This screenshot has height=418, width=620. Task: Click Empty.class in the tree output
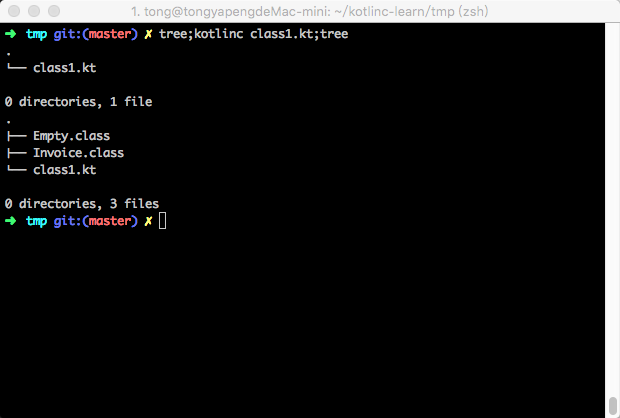(72, 136)
